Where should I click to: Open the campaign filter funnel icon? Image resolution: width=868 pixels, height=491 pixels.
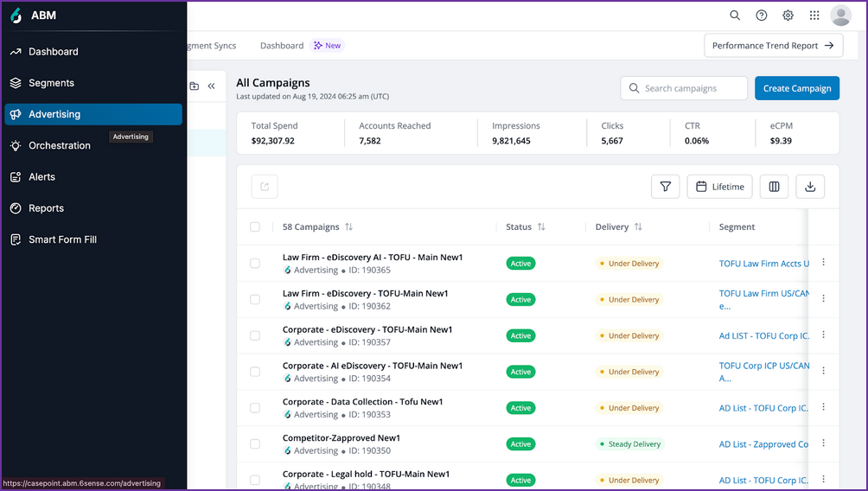pyautogui.click(x=666, y=187)
